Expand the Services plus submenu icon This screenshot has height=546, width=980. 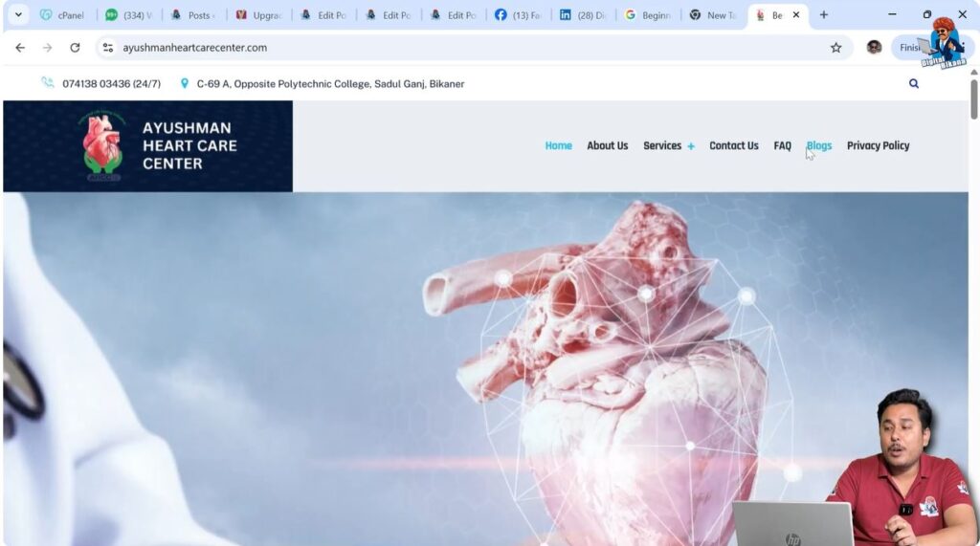[691, 146]
